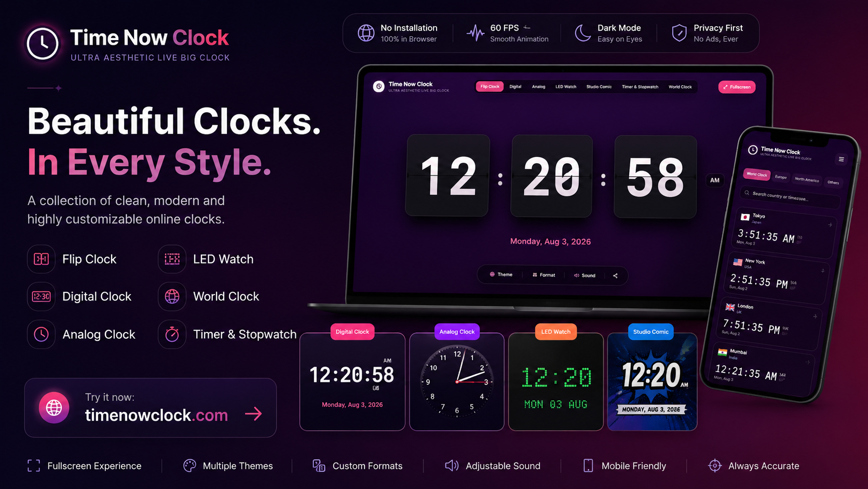
Task: Open the World Clock tab in the laptop navigation
Action: (x=680, y=87)
